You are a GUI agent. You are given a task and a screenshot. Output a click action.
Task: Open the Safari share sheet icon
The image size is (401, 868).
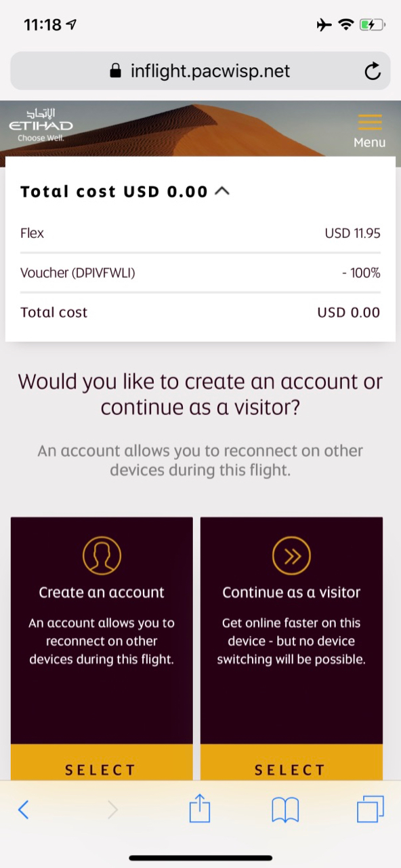(200, 808)
